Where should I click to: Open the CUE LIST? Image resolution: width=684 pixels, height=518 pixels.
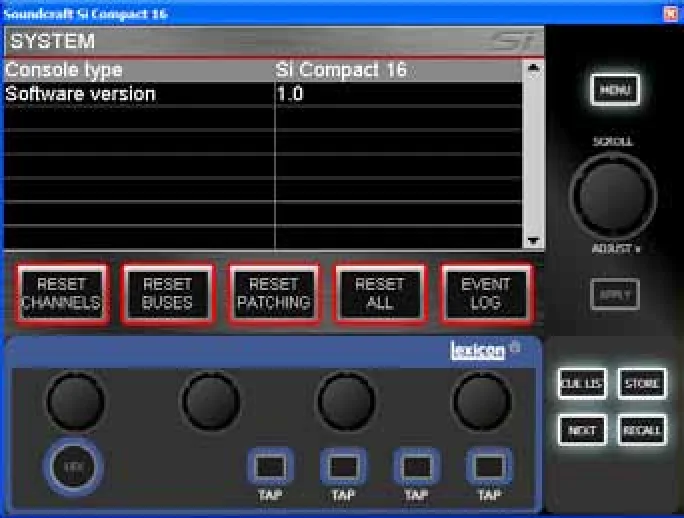582,384
